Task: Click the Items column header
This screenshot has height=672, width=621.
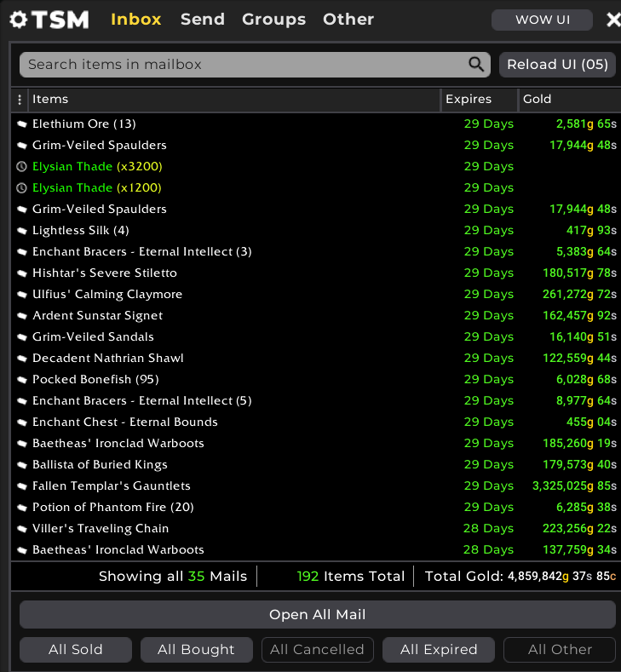Action: tap(234, 100)
